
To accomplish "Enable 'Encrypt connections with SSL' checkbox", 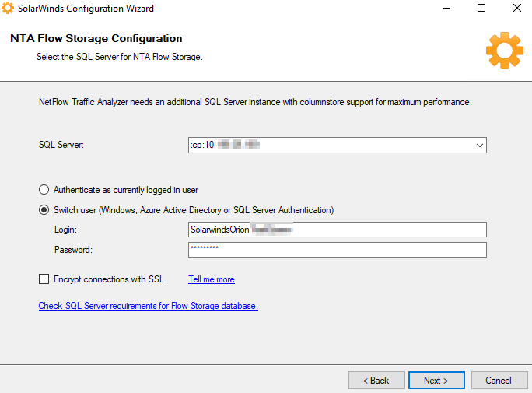I will click(44, 279).
